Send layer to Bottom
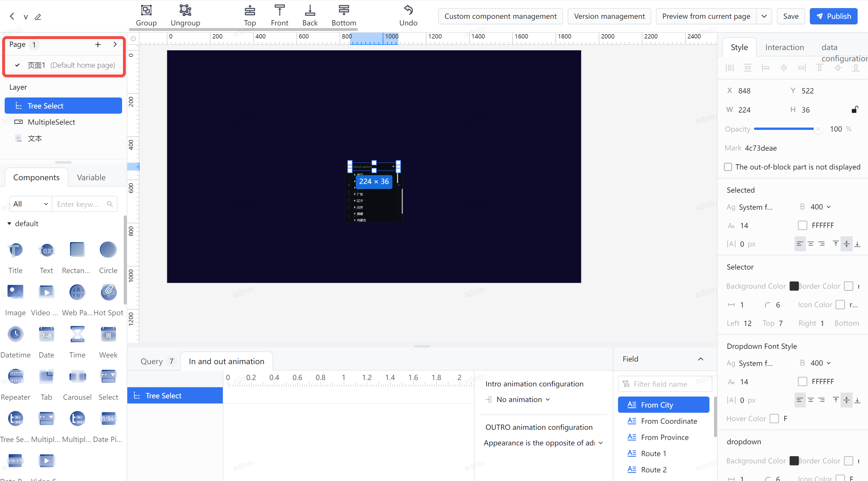 coord(344,15)
